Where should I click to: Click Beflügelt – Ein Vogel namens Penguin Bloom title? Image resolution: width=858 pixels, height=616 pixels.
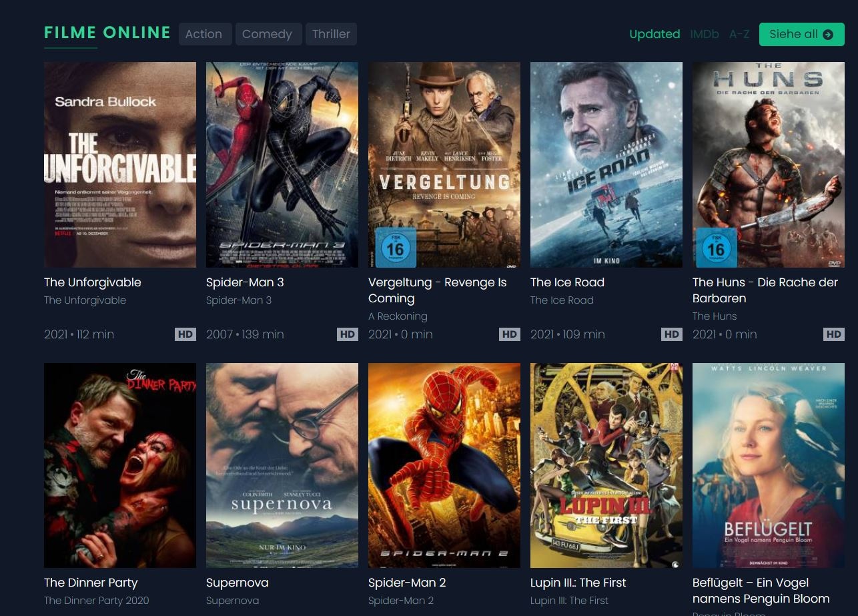pos(761,591)
